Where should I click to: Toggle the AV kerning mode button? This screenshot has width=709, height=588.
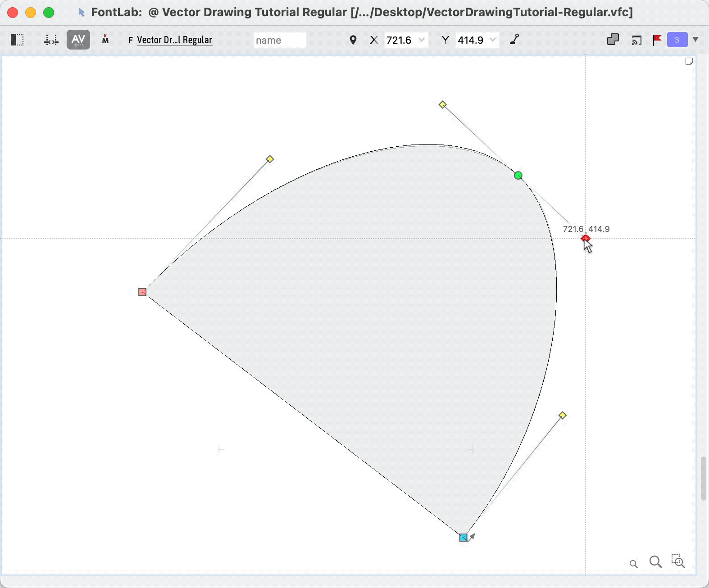point(78,40)
